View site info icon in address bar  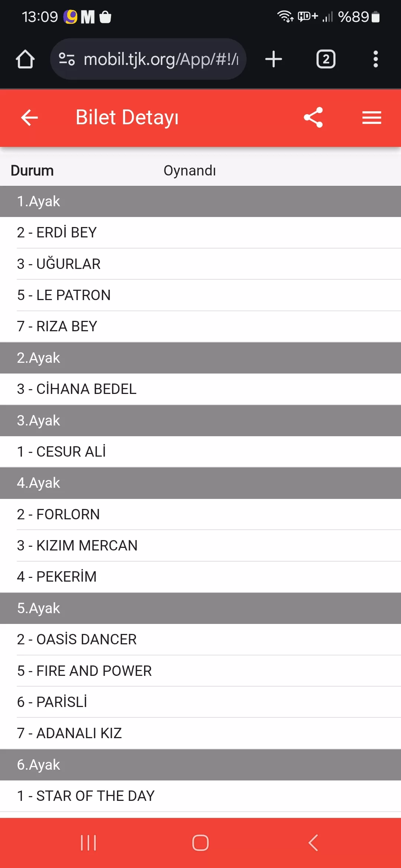pos(67,59)
